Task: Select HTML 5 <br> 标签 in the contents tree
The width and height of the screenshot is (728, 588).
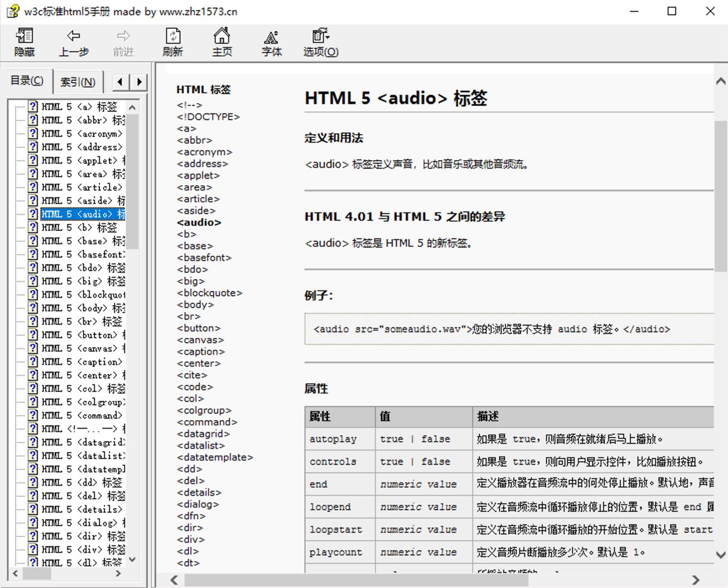Action: pos(82,321)
